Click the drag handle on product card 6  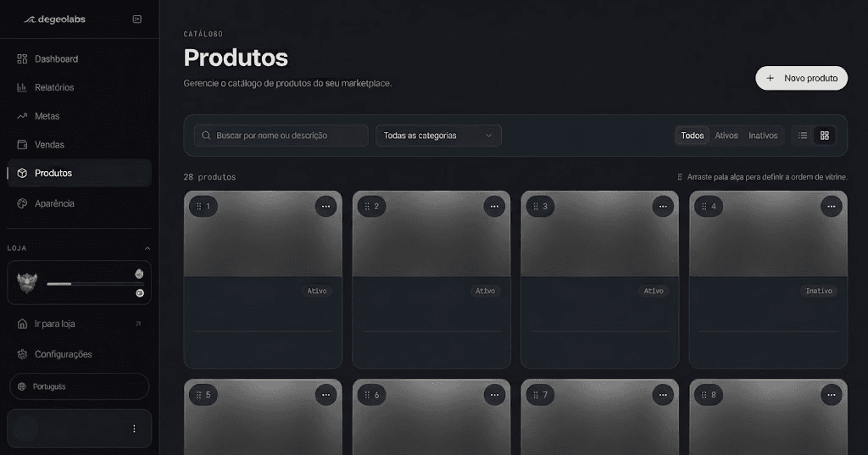[367, 395]
